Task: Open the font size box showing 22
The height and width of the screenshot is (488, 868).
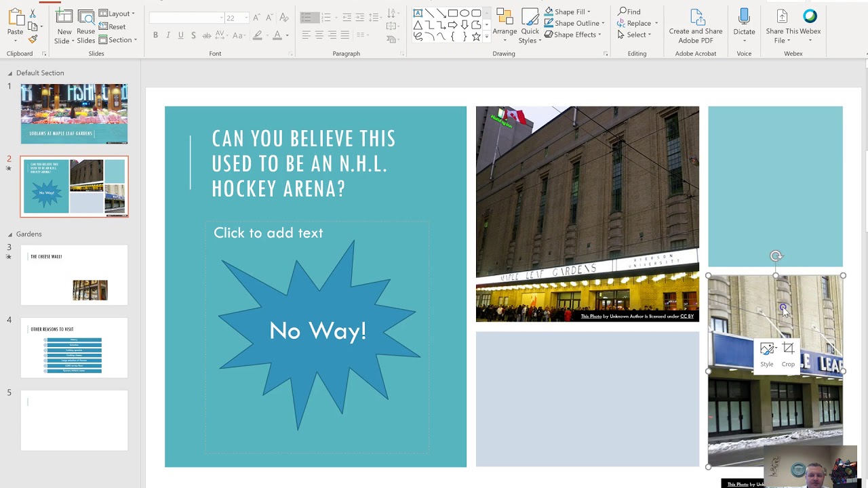Action: [237, 18]
